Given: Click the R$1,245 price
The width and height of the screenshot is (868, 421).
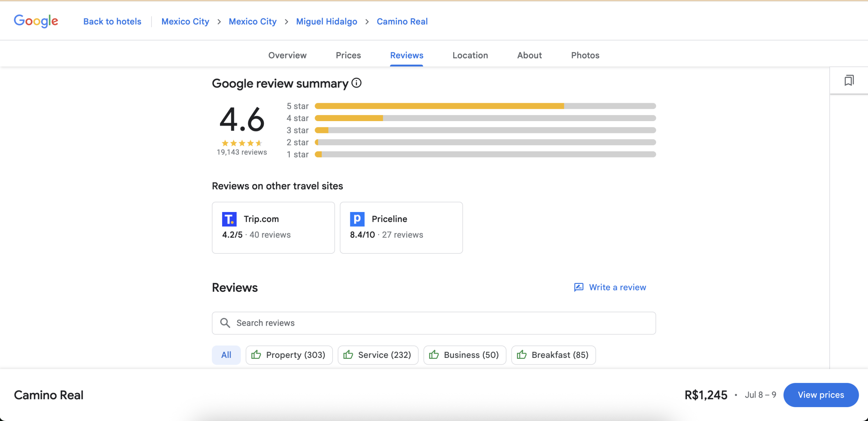Looking at the screenshot, I should 706,395.
